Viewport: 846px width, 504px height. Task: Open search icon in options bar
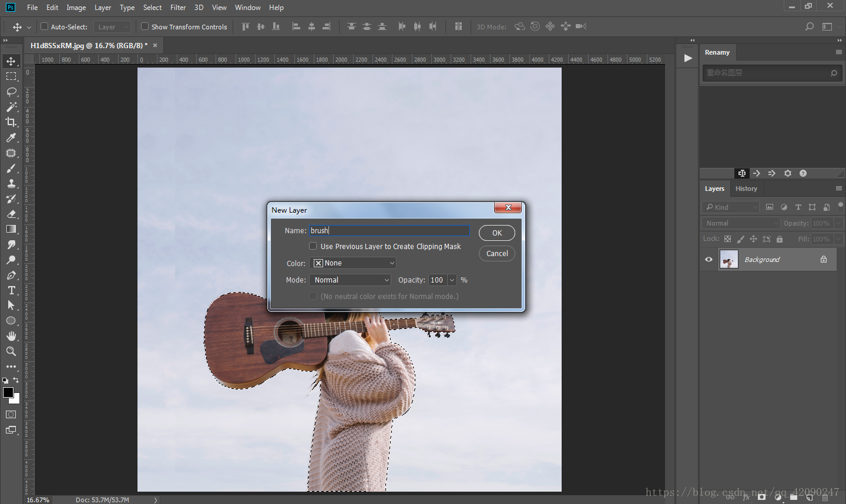[x=810, y=26]
